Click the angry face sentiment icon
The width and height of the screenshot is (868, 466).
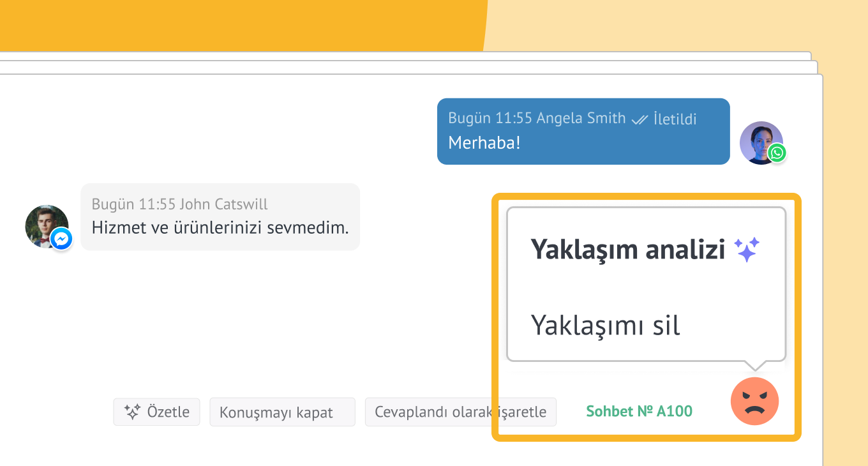[x=754, y=401]
